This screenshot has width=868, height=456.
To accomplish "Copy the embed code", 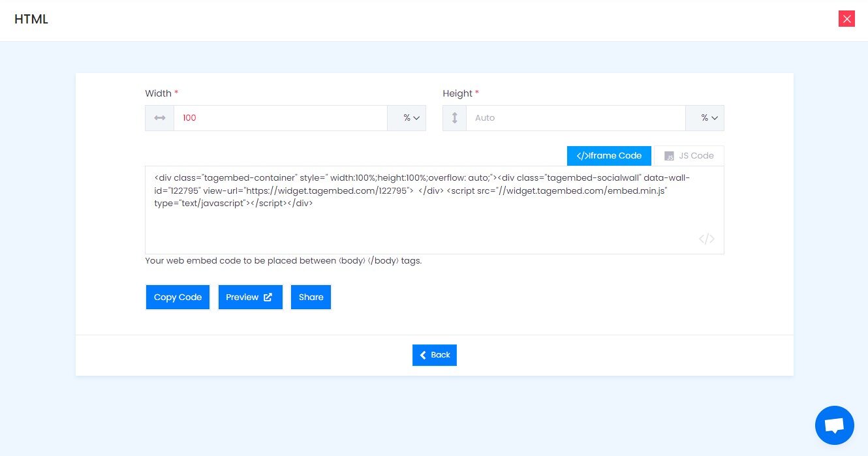I will tap(178, 297).
